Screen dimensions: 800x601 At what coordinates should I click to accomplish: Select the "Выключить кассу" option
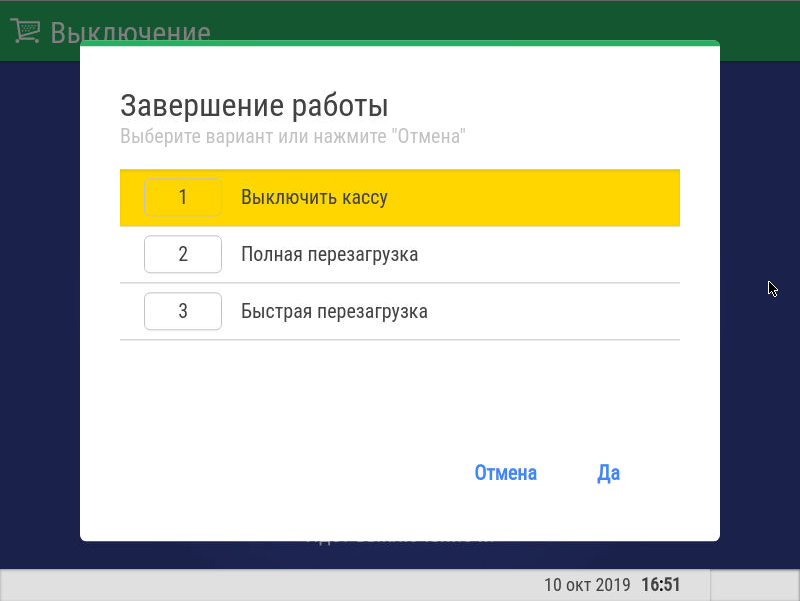click(399, 197)
